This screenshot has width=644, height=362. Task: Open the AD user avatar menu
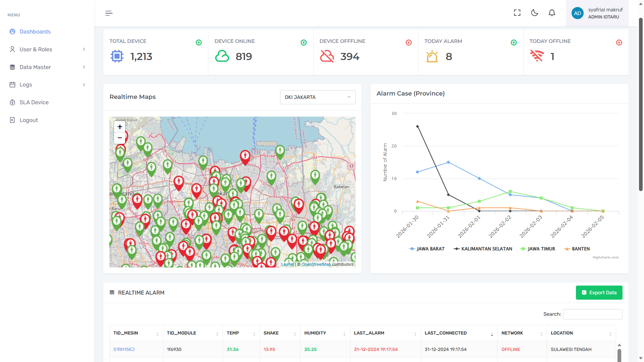[577, 13]
